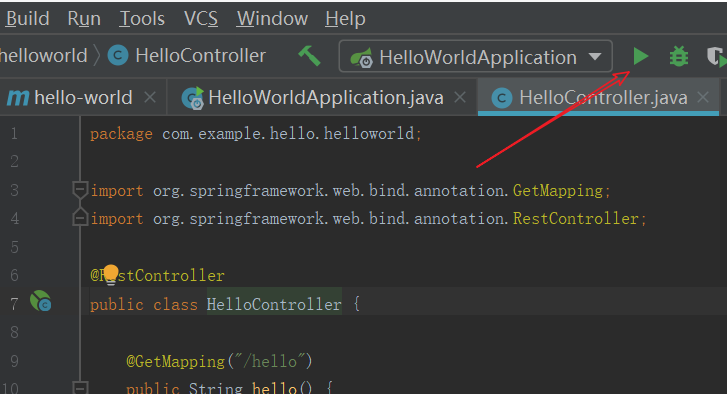Image resolution: width=727 pixels, height=394 pixels.
Task: Click the @RestController annotation on line 6
Action: point(157,276)
